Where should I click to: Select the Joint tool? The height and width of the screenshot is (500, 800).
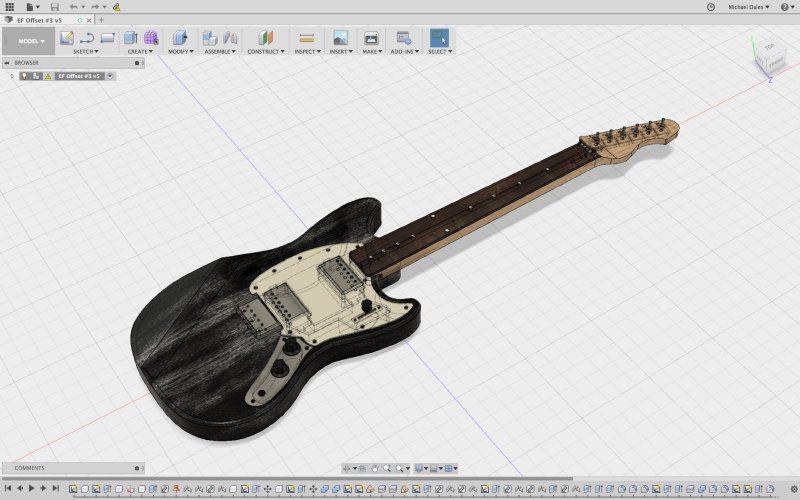click(x=230, y=38)
